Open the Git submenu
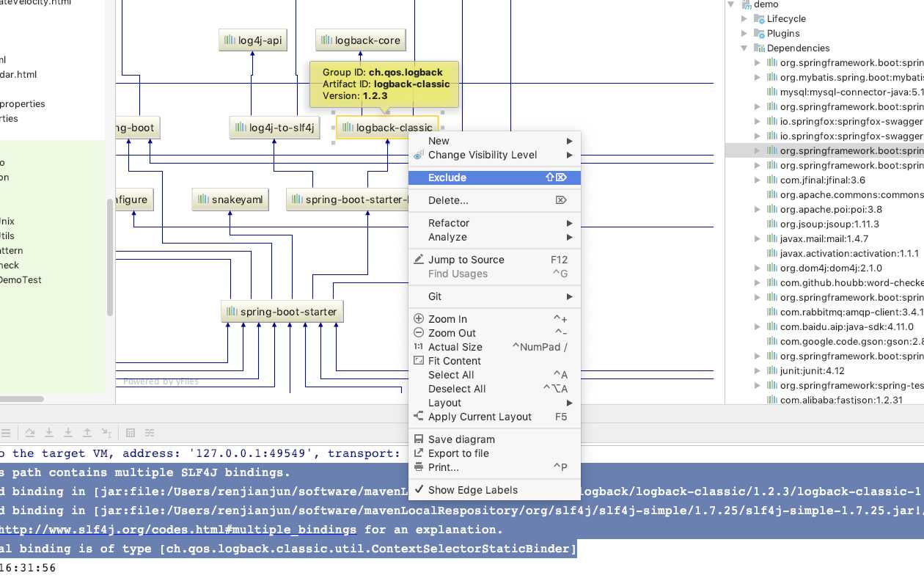 tap(494, 296)
